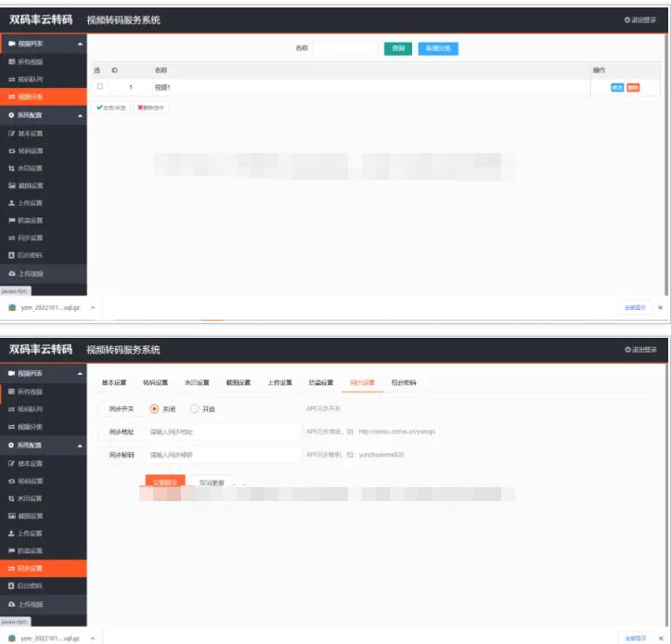This screenshot has height=644, width=671.
Task: Click the 同步地址 input field
Action: tap(223, 431)
